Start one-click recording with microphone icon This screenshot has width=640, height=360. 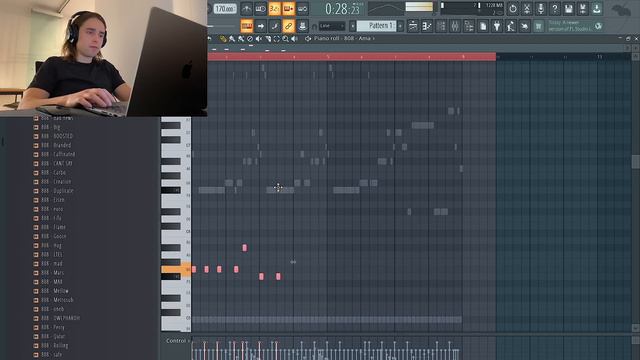coord(540,9)
